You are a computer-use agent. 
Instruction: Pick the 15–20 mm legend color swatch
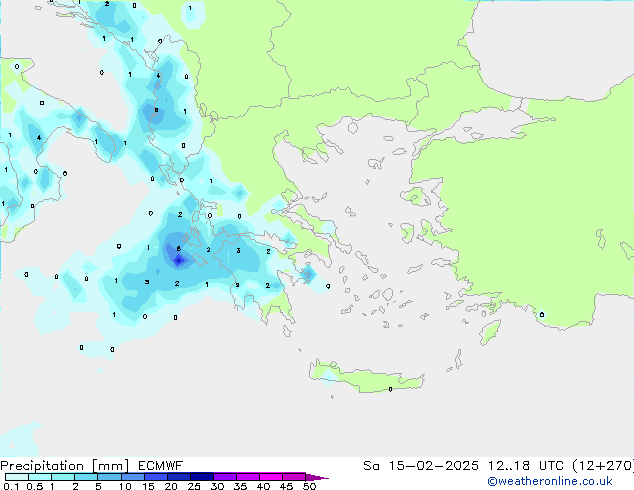(156, 477)
